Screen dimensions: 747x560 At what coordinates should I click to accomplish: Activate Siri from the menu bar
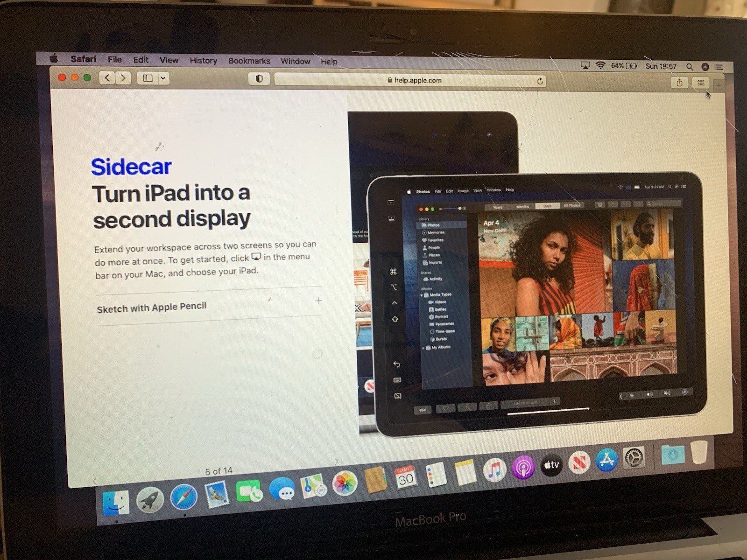click(x=705, y=67)
